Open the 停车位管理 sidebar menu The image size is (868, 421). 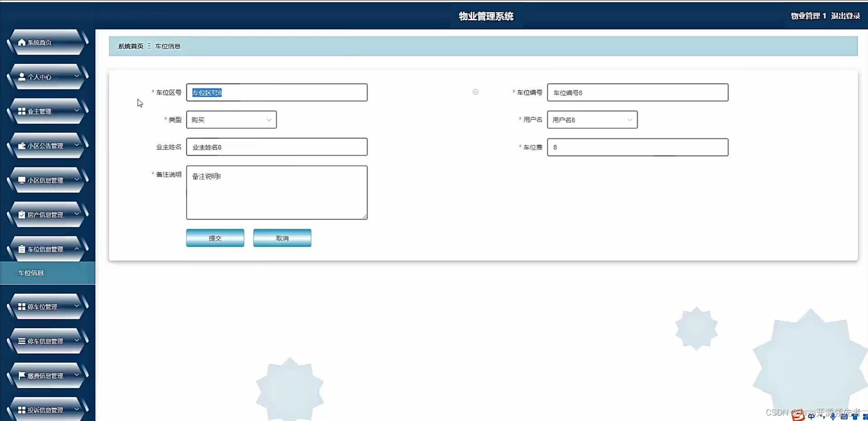(47, 307)
